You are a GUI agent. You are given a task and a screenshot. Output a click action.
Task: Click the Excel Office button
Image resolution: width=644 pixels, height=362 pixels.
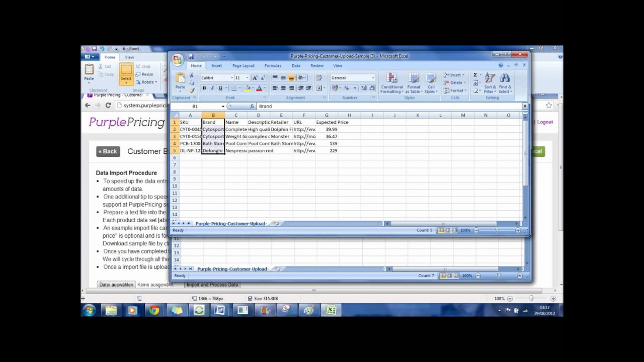pos(178,60)
